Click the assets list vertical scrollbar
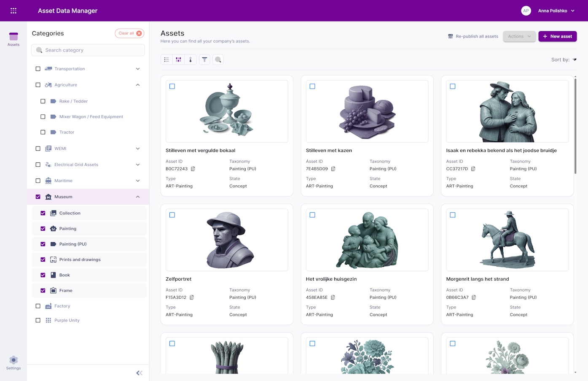588x381 pixels. tap(575, 127)
